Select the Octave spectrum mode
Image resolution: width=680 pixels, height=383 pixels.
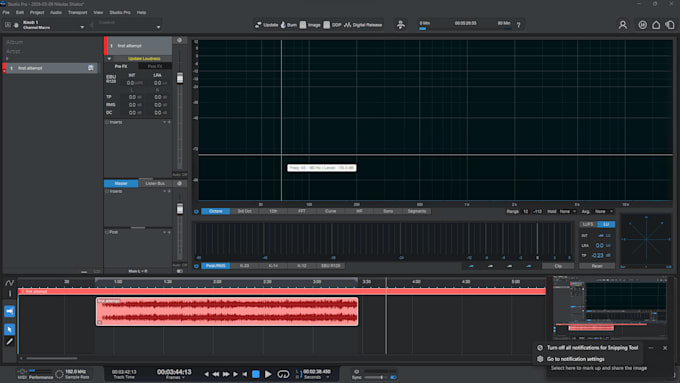point(216,211)
